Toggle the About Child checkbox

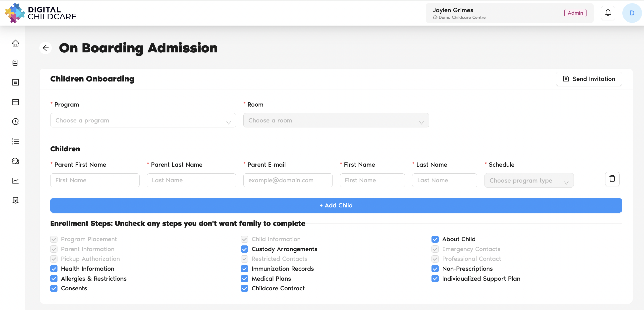(x=435, y=239)
